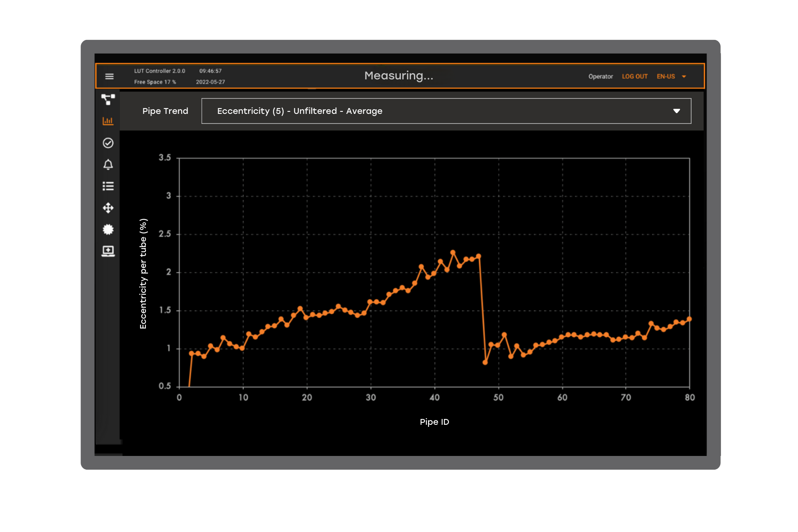Open the gear settings icon in sidebar
Viewport: 798px width, 532px height.
[x=108, y=229]
